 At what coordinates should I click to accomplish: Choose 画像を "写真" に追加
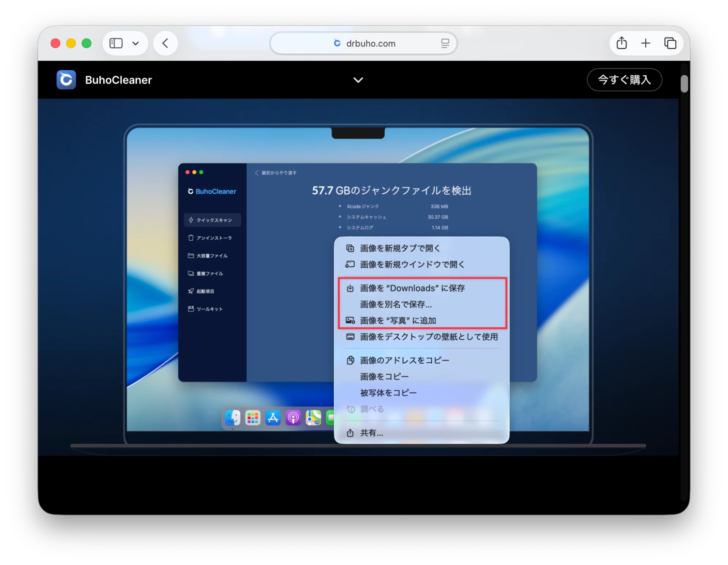pos(421,320)
